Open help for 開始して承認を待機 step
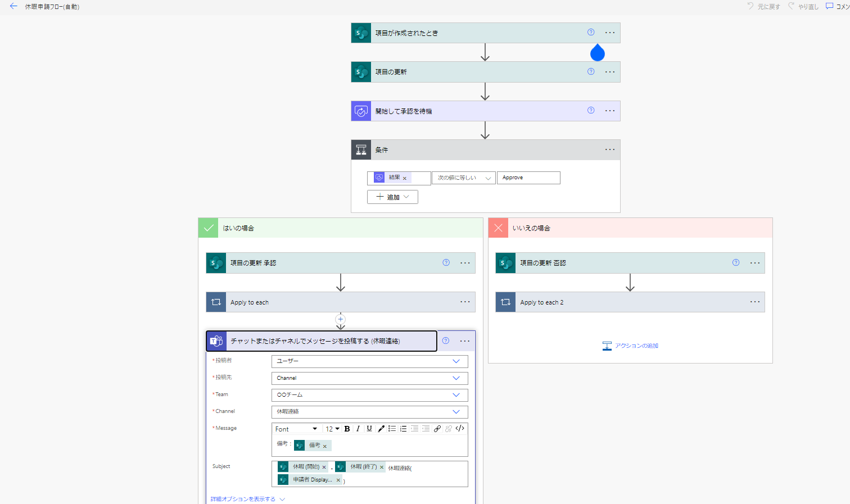The image size is (850, 504). pyautogui.click(x=591, y=110)
